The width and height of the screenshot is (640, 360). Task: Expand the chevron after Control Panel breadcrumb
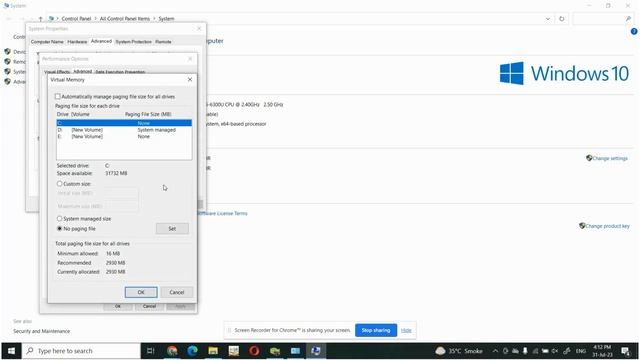click(x=96, y=19)
